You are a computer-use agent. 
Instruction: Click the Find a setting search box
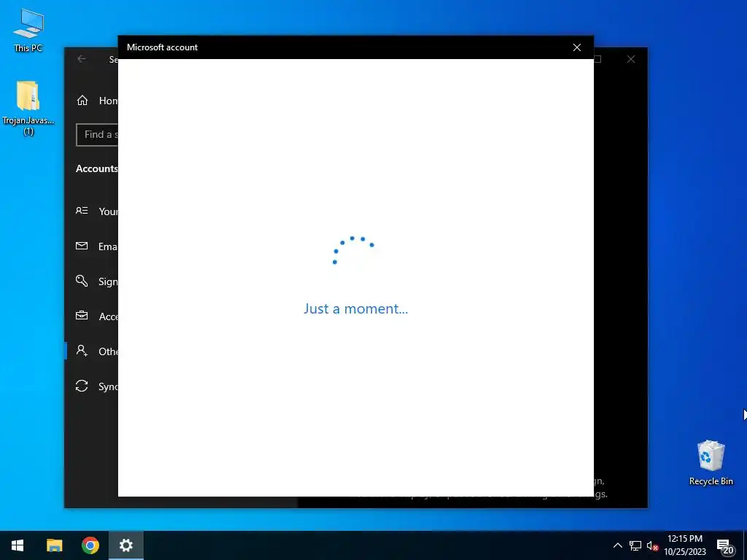click(97, 135)
